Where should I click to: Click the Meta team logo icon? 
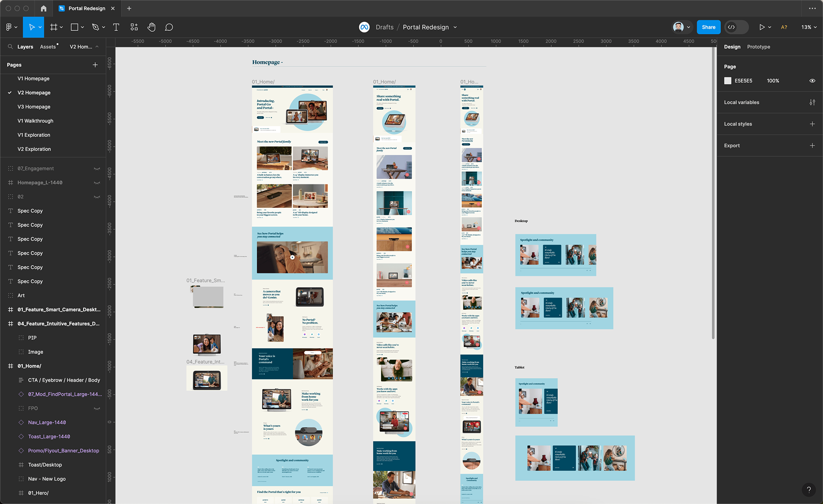click(364, 27)
